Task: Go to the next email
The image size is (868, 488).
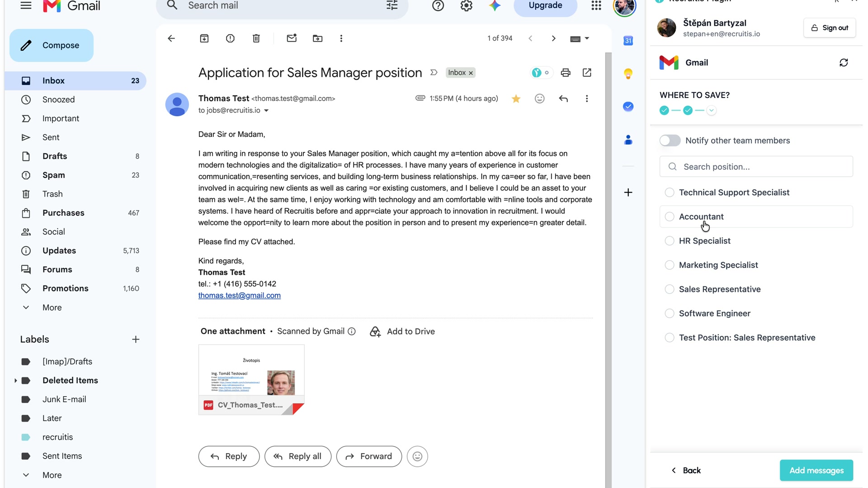Action: pos(553,38)
